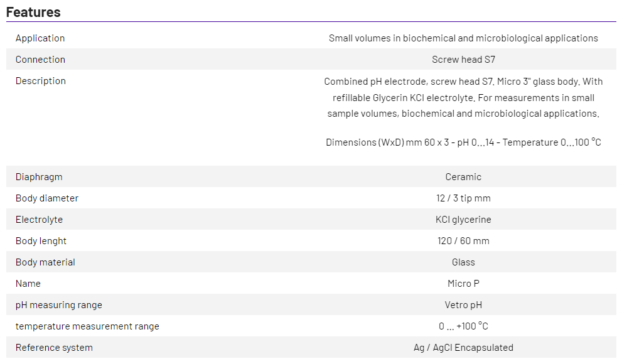Click the Dimensions (WxD) text line

coord(463,142)
